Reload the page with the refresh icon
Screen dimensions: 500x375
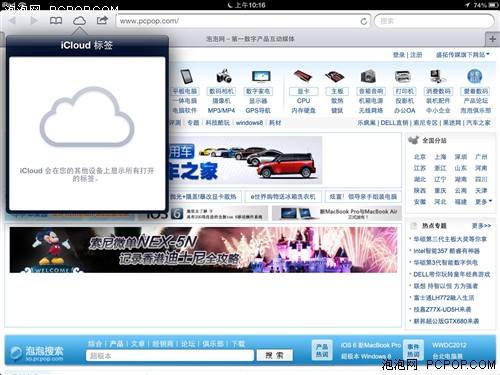(364, 21)
